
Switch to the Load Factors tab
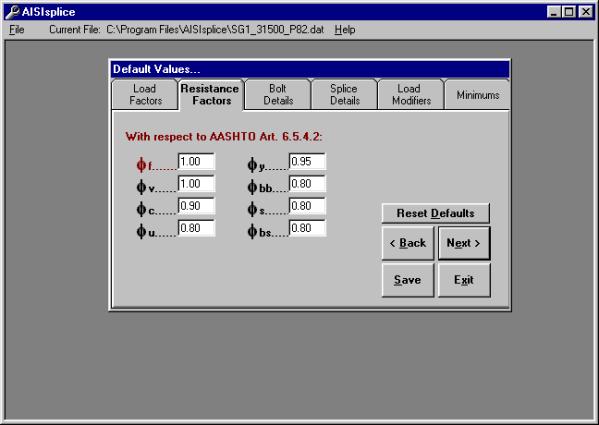tap(145, 95)
